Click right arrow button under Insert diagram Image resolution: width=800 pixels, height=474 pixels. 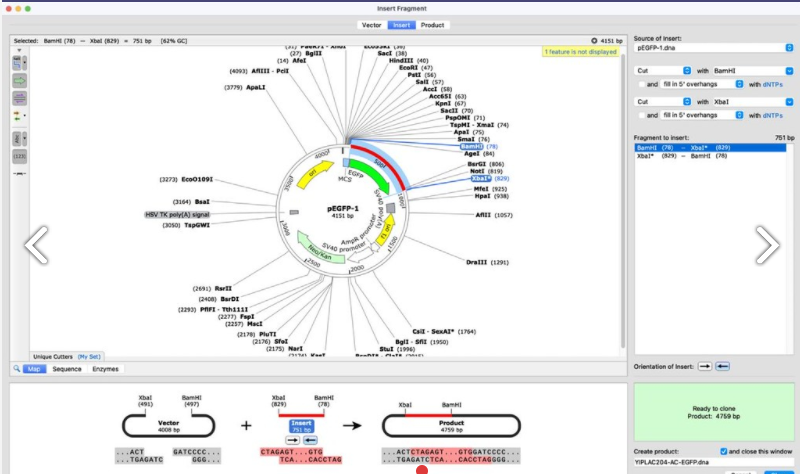[292, 440]
